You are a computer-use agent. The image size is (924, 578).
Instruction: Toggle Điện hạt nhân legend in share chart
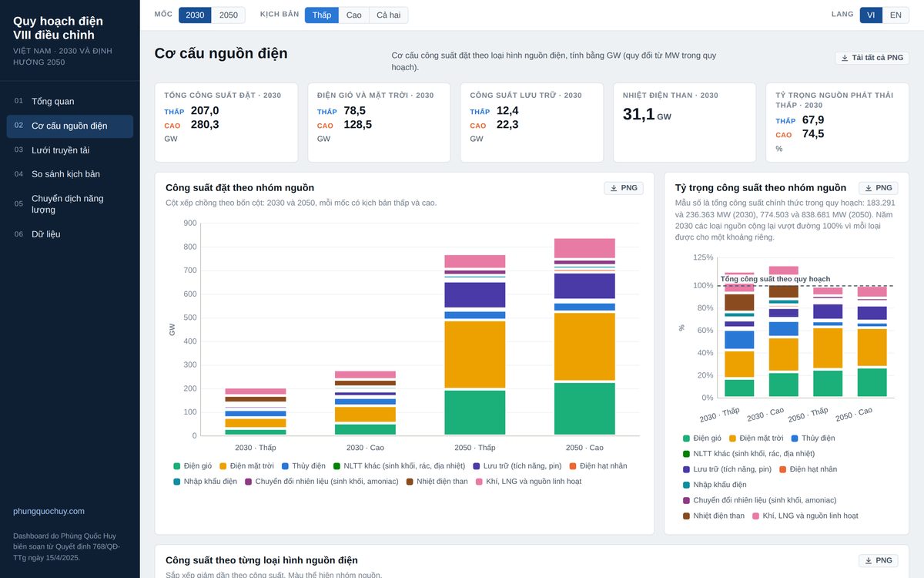point(808,469)
